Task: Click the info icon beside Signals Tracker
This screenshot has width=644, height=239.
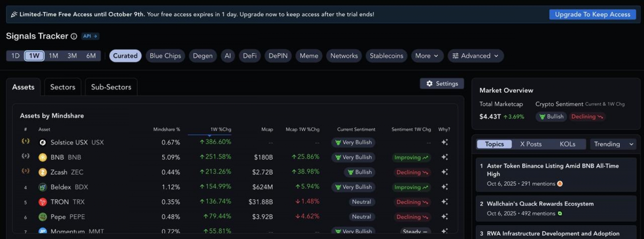Action: (74, 37)
